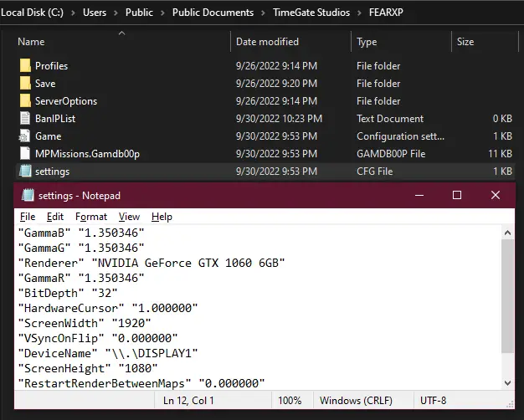Screen dimensions: 524x420
Task: Select the ServerOptions folder name
Action: (x=66, y=101)
